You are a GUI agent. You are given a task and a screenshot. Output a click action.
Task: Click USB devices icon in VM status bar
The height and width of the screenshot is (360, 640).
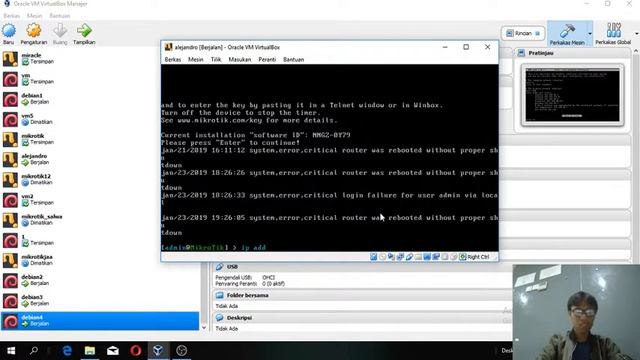tap(409, 257)
